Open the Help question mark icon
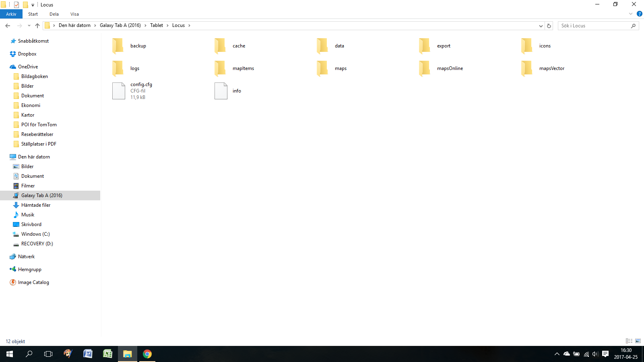The image size is (644, 362). coord(639,14)
